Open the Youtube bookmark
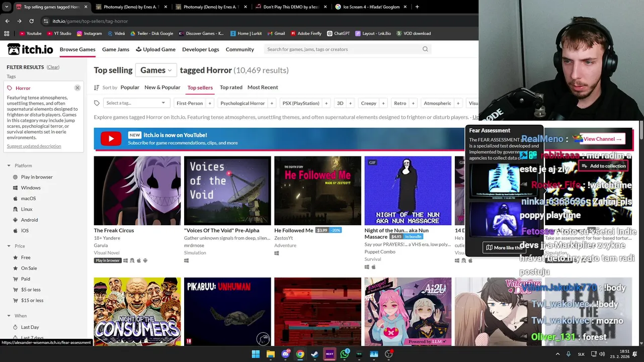The height and width of the screenshot is (362, 644). tap(30, 33)
